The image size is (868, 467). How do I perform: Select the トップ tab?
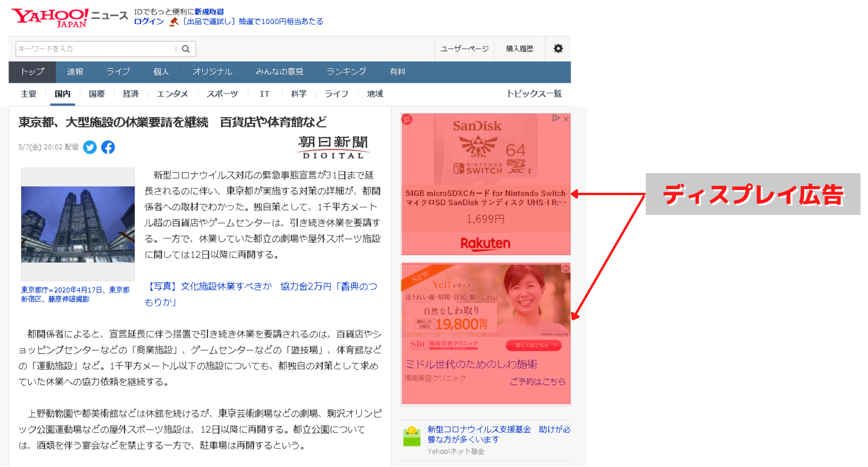pos(32,72)
